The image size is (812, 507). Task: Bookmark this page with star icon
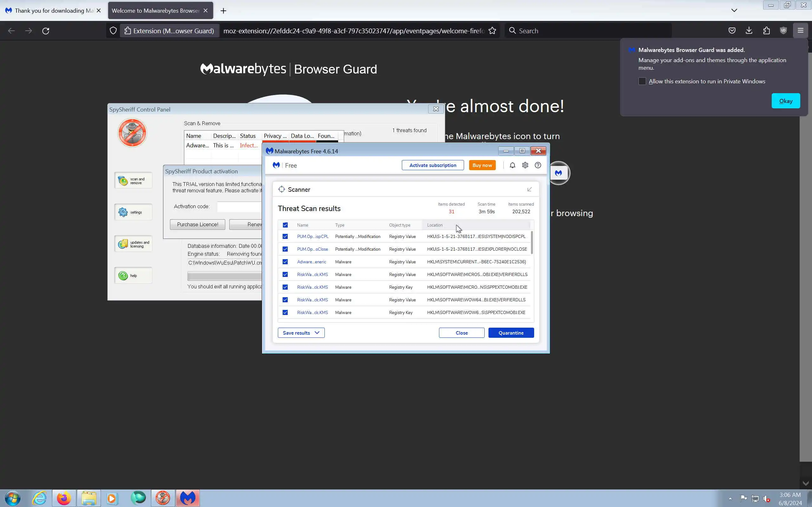pyautogui.click(x=492, y=31)
